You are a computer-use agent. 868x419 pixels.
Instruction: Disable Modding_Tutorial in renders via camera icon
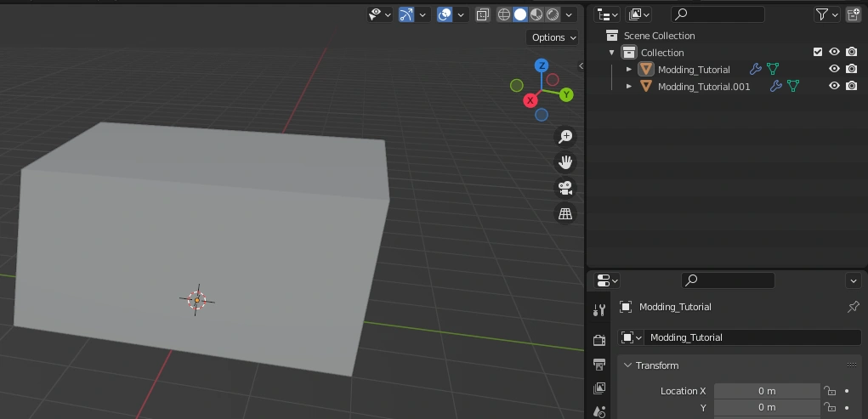[851, 69]
